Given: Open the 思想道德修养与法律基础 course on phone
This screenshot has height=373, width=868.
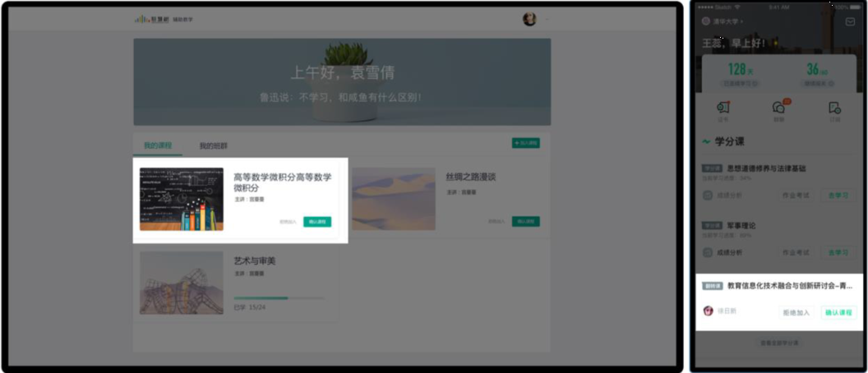Looking at the screenshot, I should point(767,168).
